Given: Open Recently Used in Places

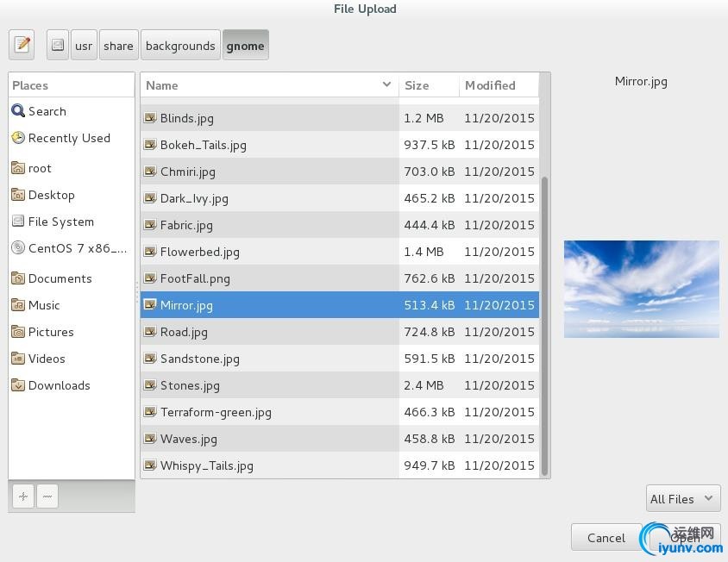Looking at the screenshot, I should [x=71, y=138].
